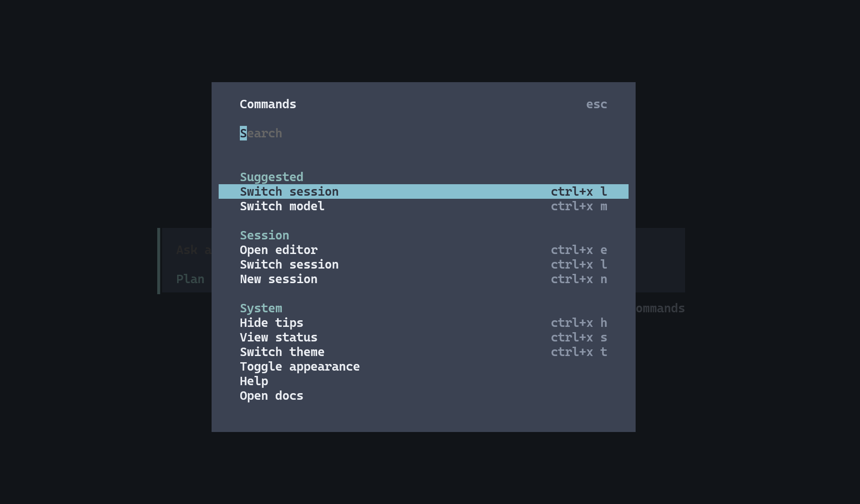Click the ctrl+x n shortcut hint
Viewport: 860px width, 504px height.
[x=579, y=279]
